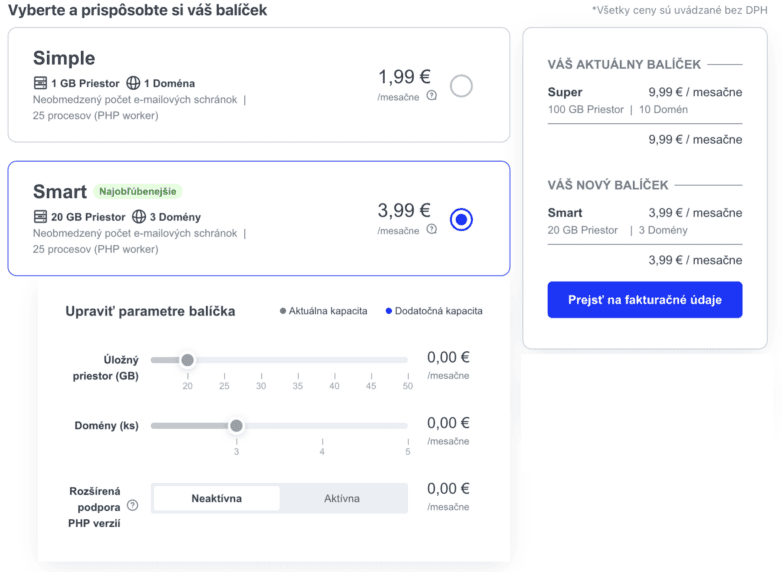Click the help icon beside the Smart price
The image size is (783, 572).
(431, 229)
